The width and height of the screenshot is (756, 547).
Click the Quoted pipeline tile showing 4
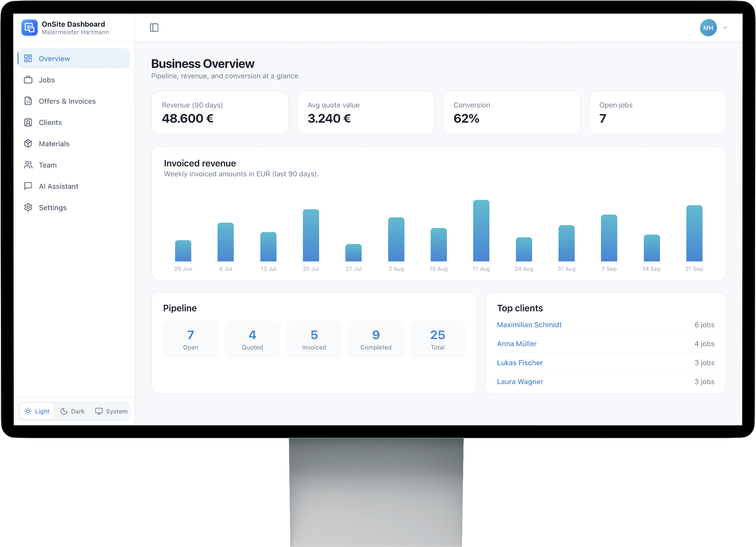[252, 340]
